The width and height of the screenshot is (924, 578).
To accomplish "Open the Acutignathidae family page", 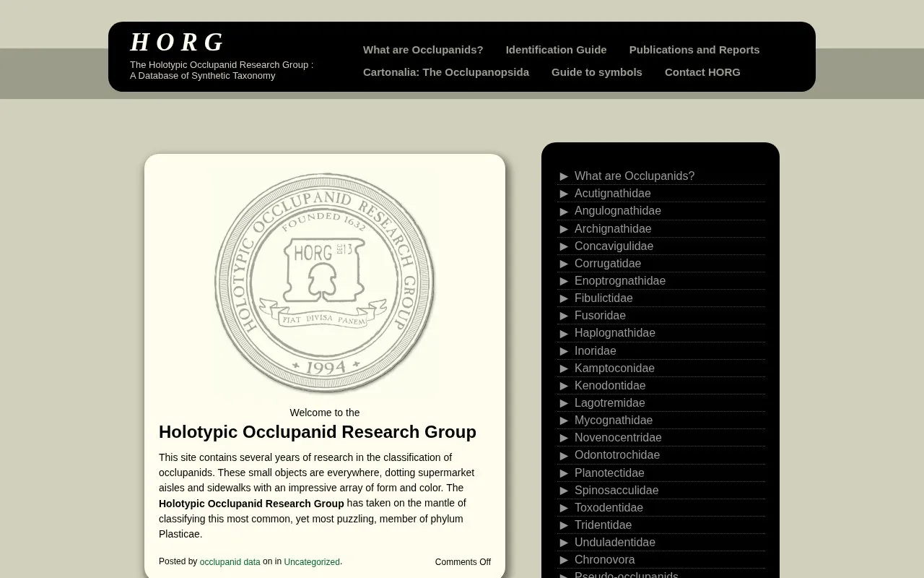I will [613, 193].
